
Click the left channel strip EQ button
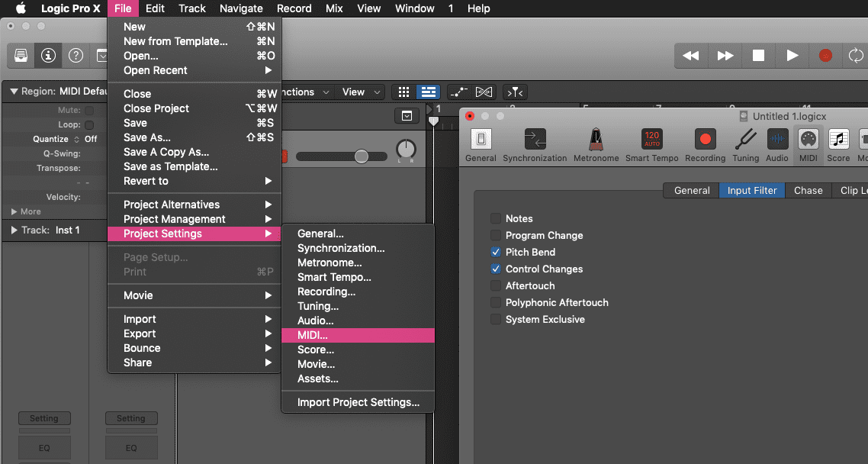coord(44,448)
